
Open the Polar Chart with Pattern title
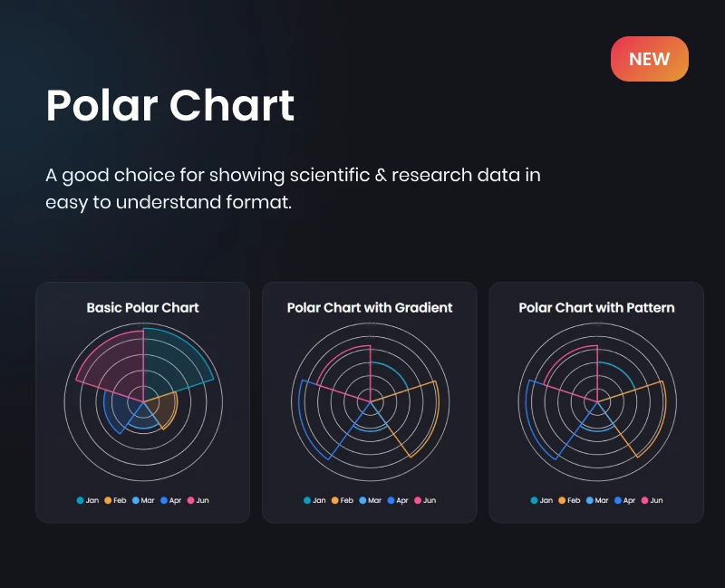point(596,307)
